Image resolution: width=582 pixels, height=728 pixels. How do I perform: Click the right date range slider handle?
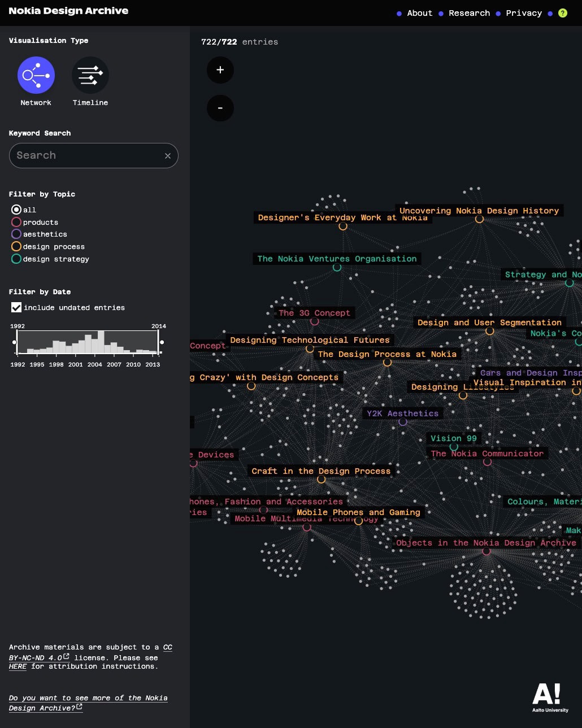coord(162,342)
